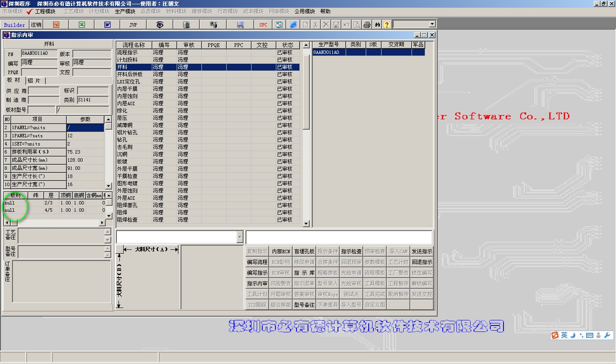Viewport: 616px width, 364px height.
Task: Click the computer monitor toolbar icon
Action: tap(240, 25)
